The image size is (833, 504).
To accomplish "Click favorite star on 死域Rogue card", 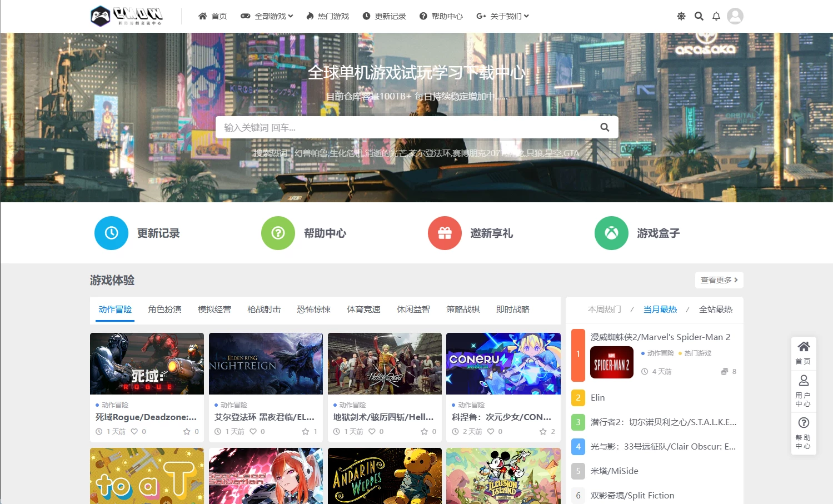I will pyautogui.click(x=187, y=431).
